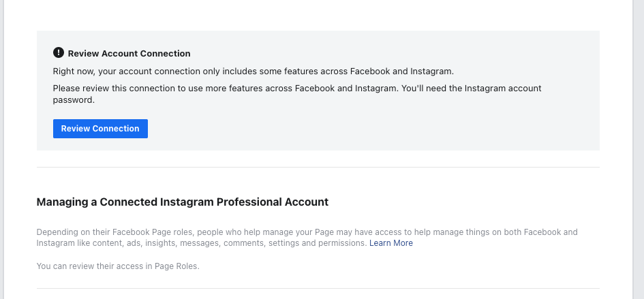This screenshot has height=299, width=644.
Task: Click 'settings and permissions' text before Learn More
Action: tap(321, 243)
